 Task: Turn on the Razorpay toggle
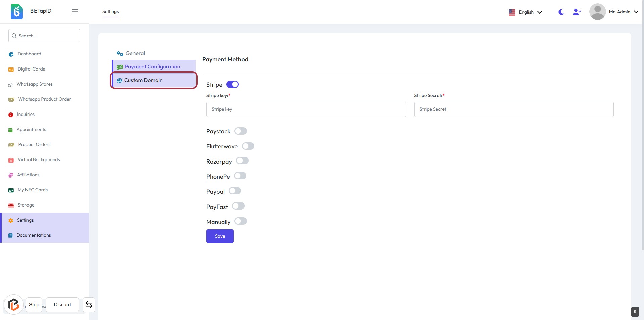click(242, 161)
